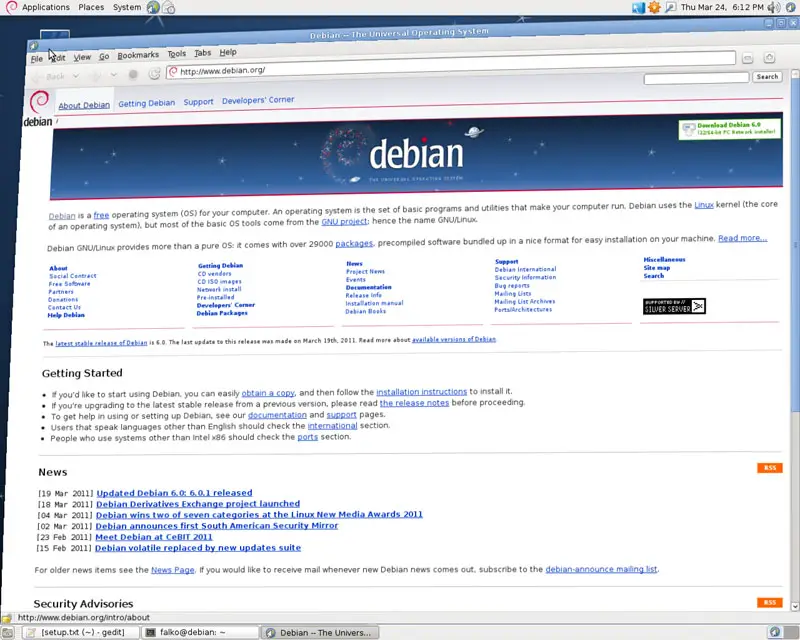Click the vertical scrollbar thumb

(x=795, y=245)
